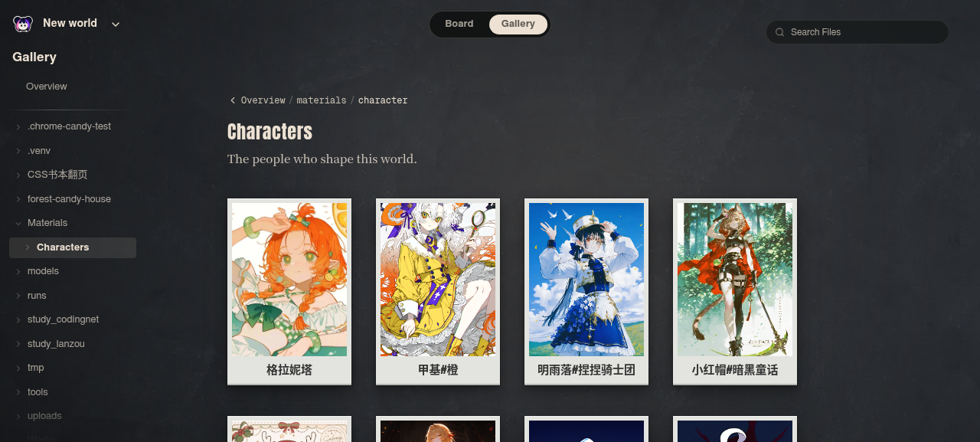
Task: Focus the Search Files input field
Action: click(x=857, y=32)
